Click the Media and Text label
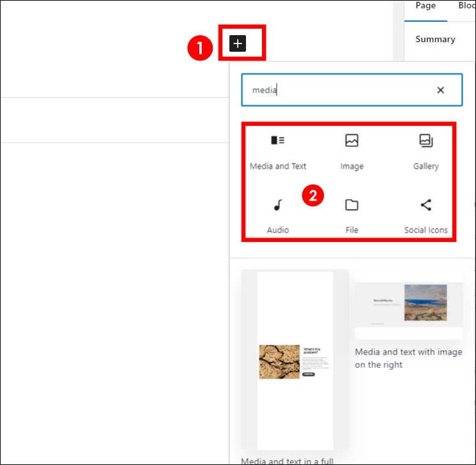476x465 pixels. click(x=278, y=166)
